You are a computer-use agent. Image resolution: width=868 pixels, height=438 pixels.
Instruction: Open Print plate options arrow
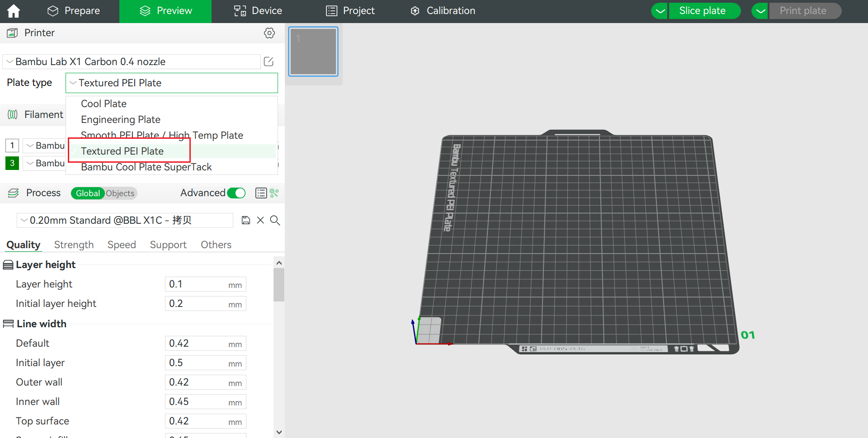[760, 11]
